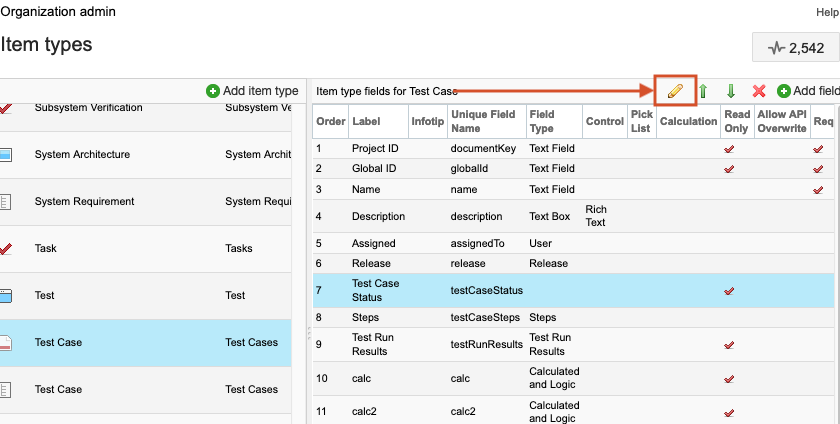Select the Task item type

[x=146, y=249]
